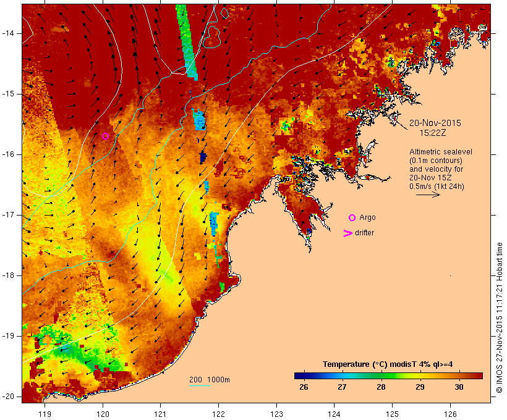Click the latitude label -15
507x420 pixels.
point(8,94)
